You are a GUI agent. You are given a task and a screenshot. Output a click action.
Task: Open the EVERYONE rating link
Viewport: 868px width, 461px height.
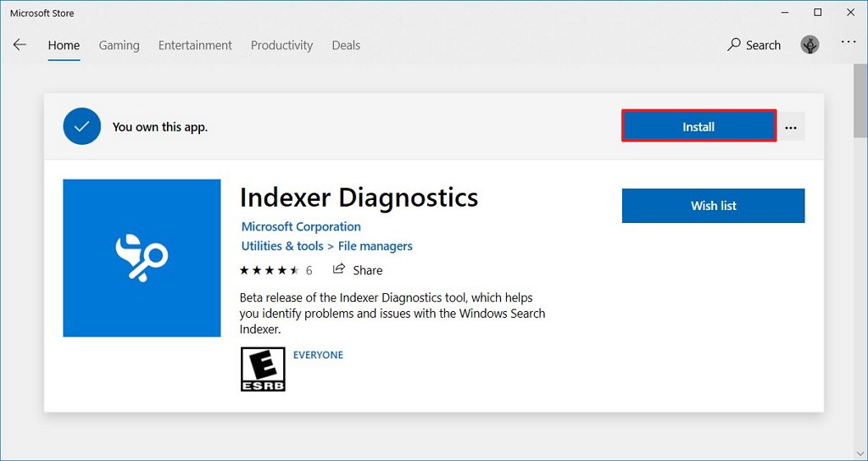(319, 355)
